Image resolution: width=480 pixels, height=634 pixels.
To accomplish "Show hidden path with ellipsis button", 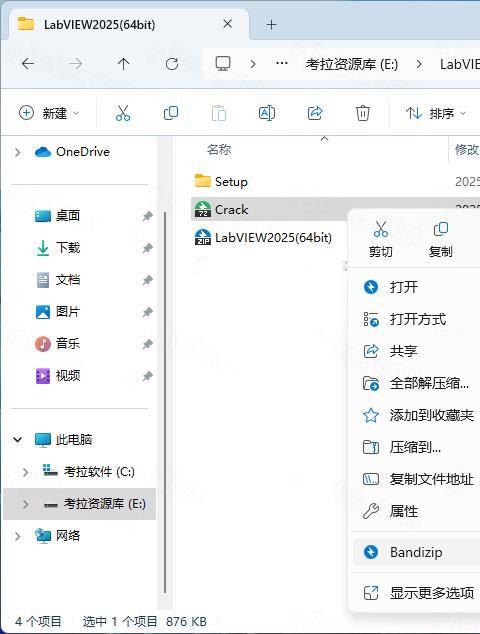I will coord(281,63).
